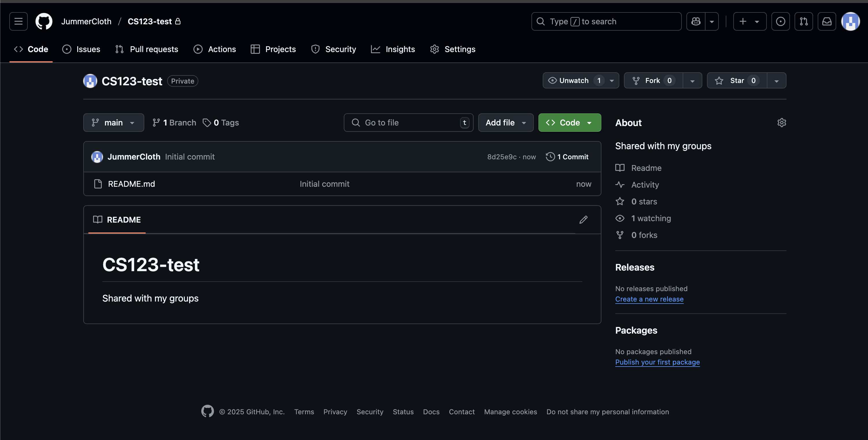View 0 stars stargazers link
This screenshot has width=868, height=440.
[x=636, y=202]
